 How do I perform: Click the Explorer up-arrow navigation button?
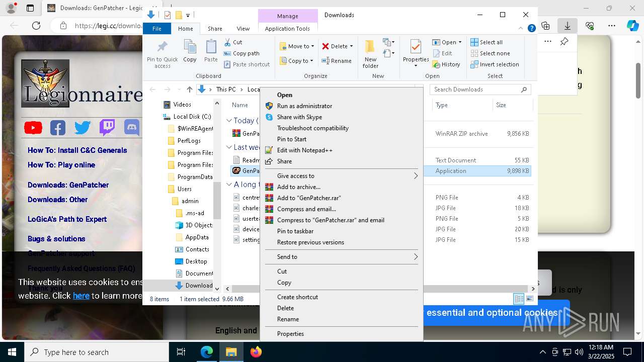189,89
